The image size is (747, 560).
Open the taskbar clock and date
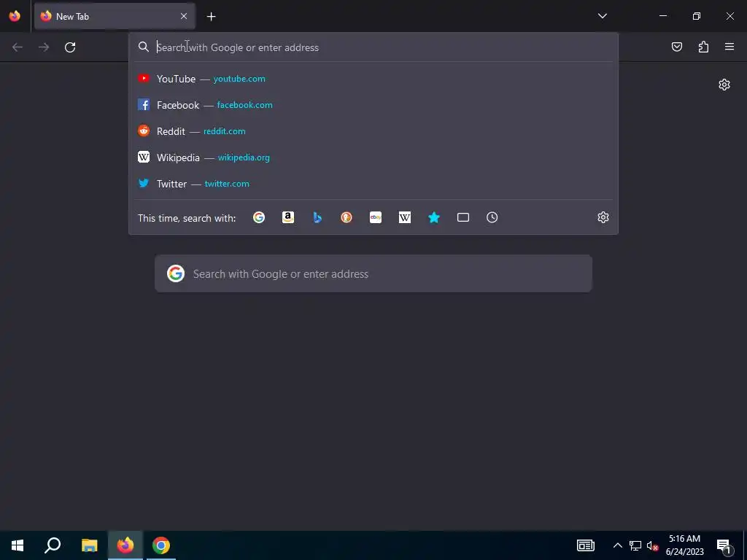684,545
